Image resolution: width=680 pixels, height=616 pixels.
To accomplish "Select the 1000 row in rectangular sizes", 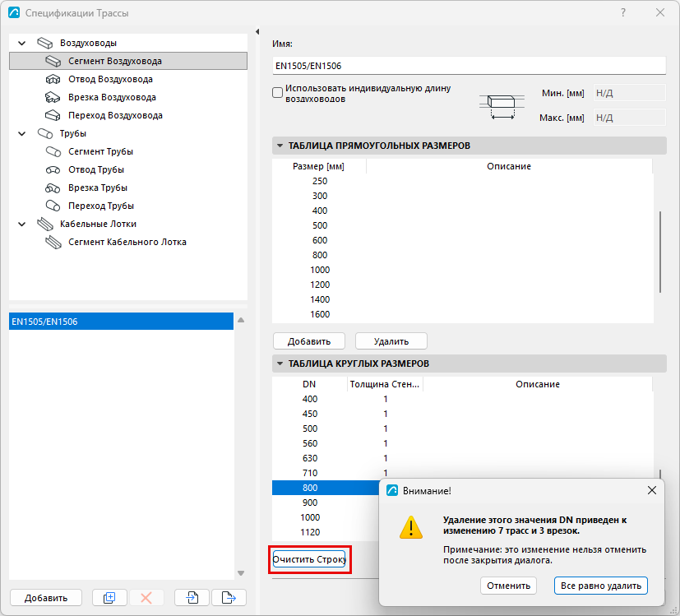I will tap(462, 270).
